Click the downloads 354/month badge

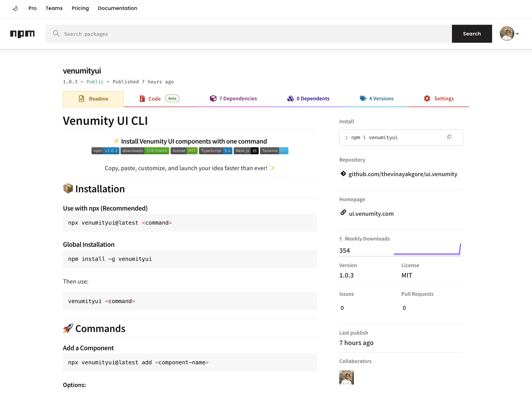(145, 151)
